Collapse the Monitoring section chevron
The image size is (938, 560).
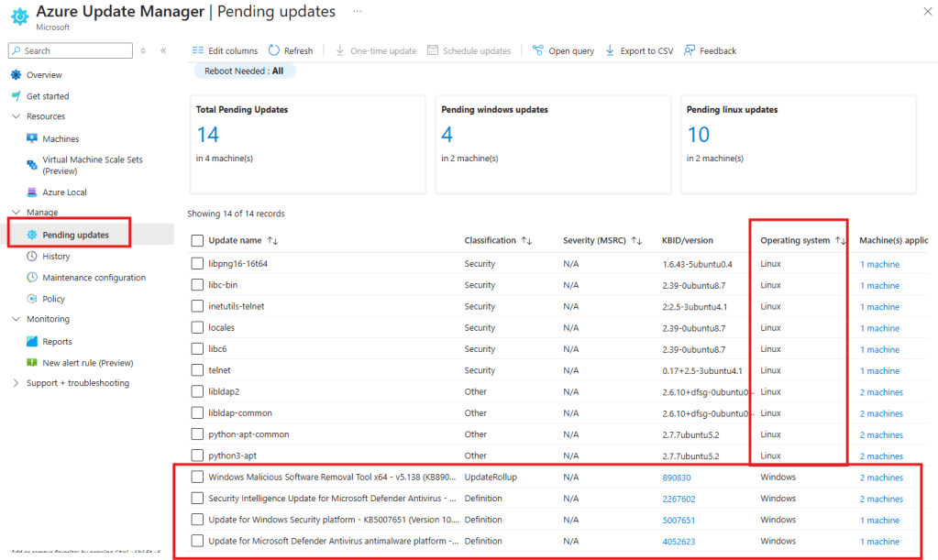[16, 319]
